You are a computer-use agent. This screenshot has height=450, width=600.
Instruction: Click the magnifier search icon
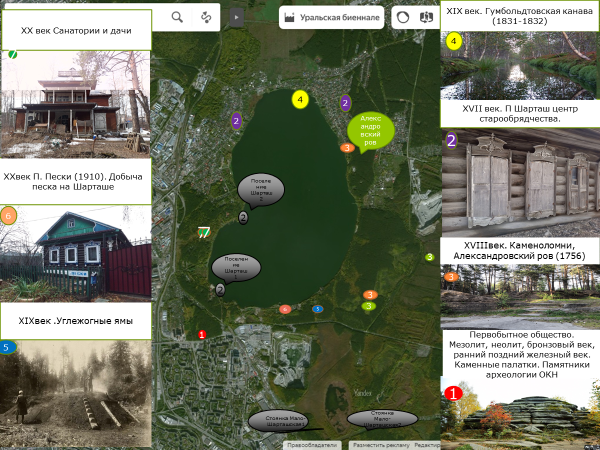coord(177,17)
